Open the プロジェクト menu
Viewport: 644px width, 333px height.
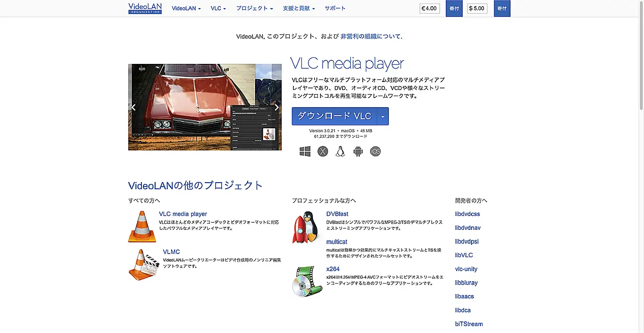[255, 9]
